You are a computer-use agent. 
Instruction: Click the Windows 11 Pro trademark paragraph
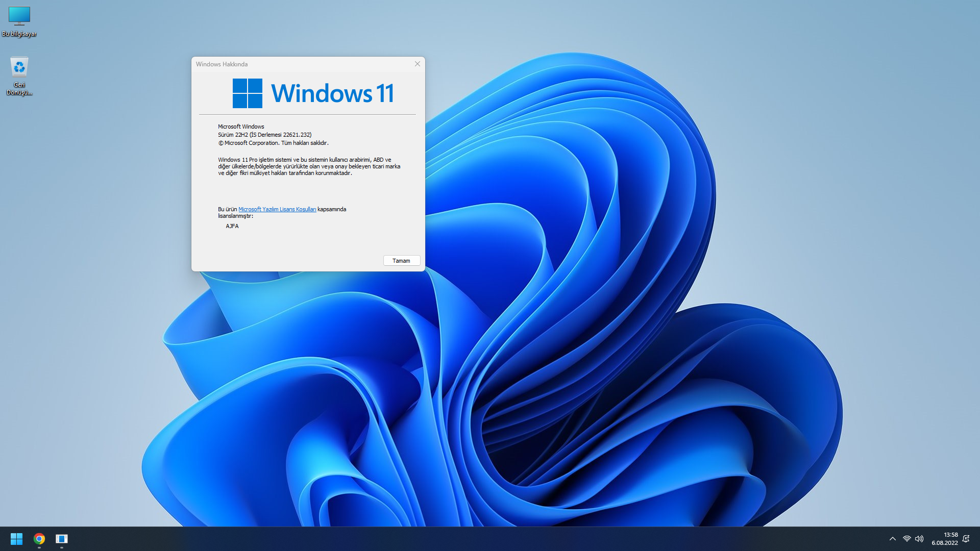click(x=309, y=166)
